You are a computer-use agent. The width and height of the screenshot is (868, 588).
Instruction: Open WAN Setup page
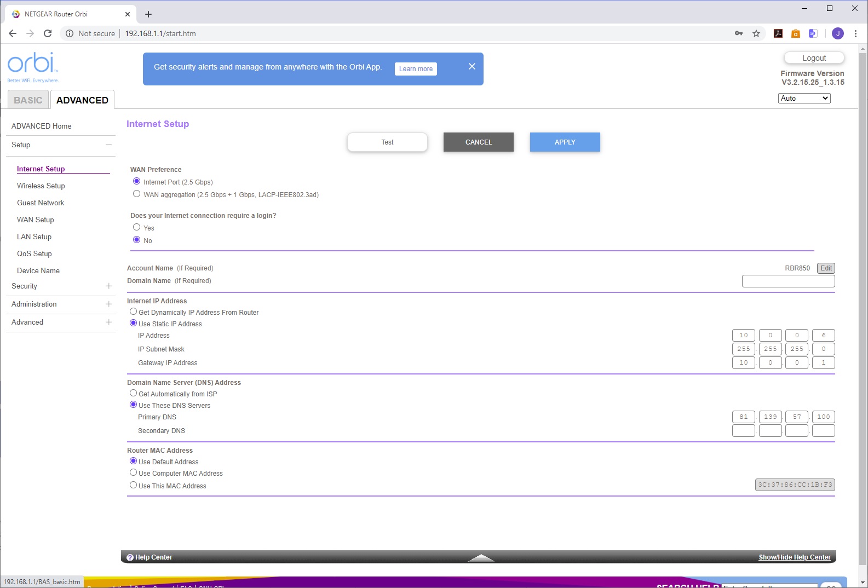[36, 220]
